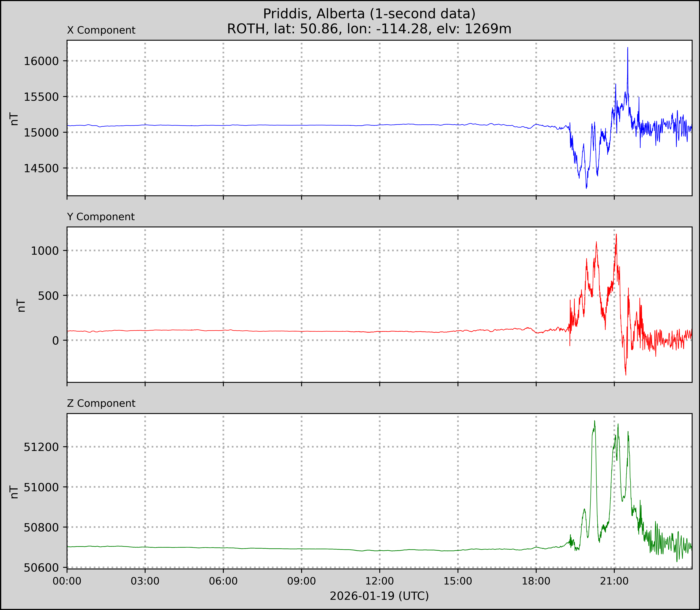Viewport: 700px width, 610px height.
Task: Click the deepest blue trough in X plot
Action: 586,188
